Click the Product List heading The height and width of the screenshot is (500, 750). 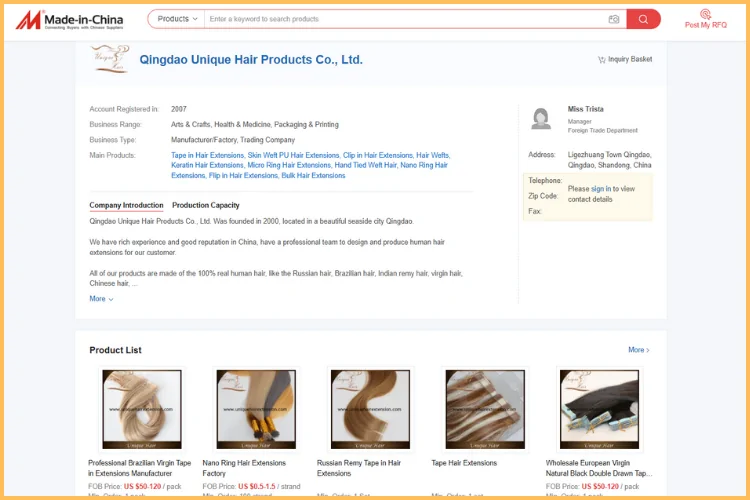[x=115, y=350]
